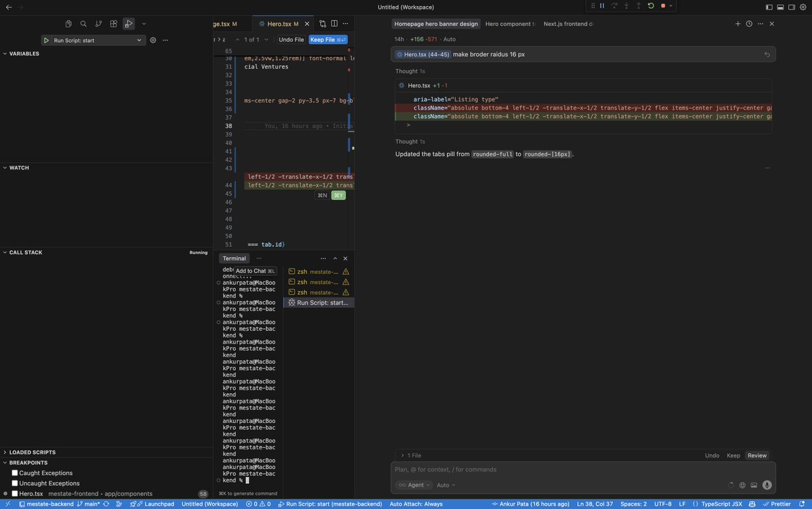Image resolution: width=812 pixels, height=509 pixels.
Task: Click Review in the chat changes bar
Action: coord(756,455)
